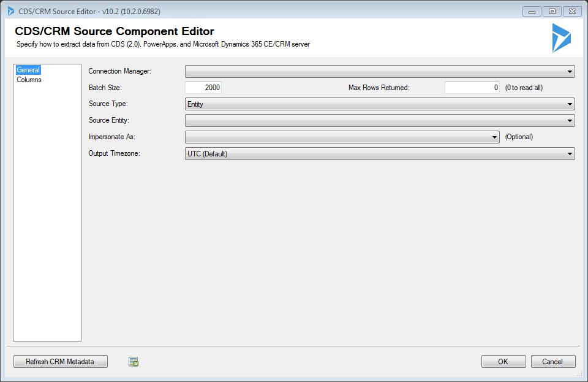
Task: Click the Max Rows Returned label
Action: [379, 88]
